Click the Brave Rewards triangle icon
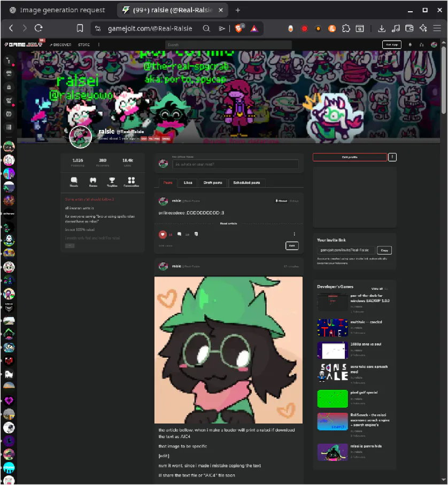The width and height of the screenshot is (448, 485). [x=254, y=28]
